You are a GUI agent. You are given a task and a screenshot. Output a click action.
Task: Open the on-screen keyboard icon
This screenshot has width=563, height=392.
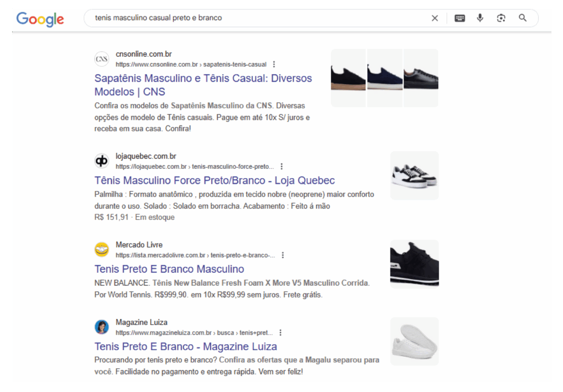[460, 18]
